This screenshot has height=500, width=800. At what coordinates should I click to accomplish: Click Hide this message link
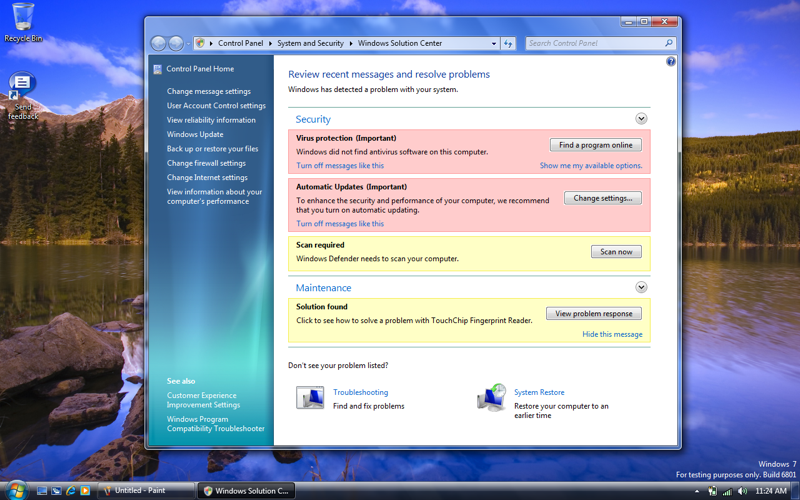pyautogui.click(x=612, y=334)
